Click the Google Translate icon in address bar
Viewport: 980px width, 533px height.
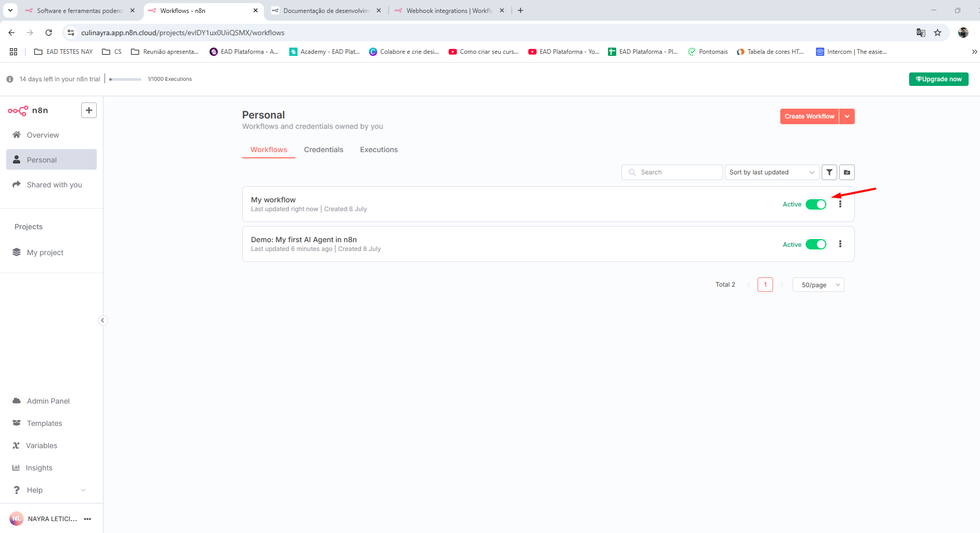[920, 33]
